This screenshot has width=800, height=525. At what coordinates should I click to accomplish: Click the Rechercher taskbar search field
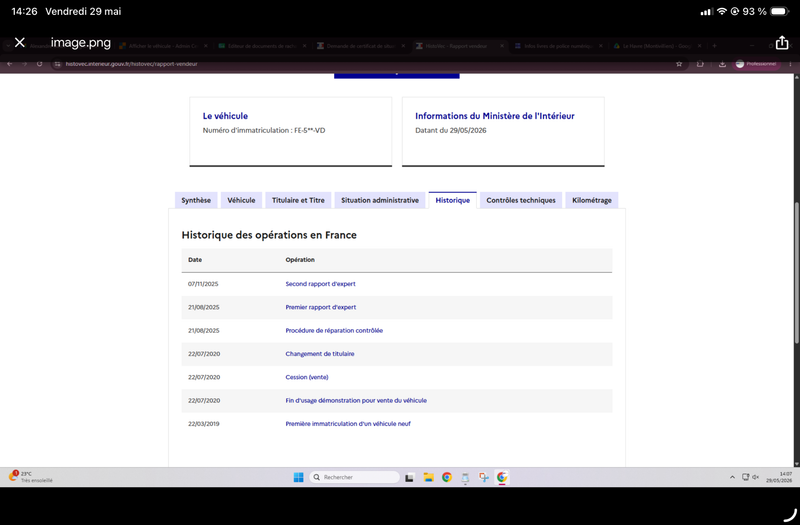coord(354,477)
